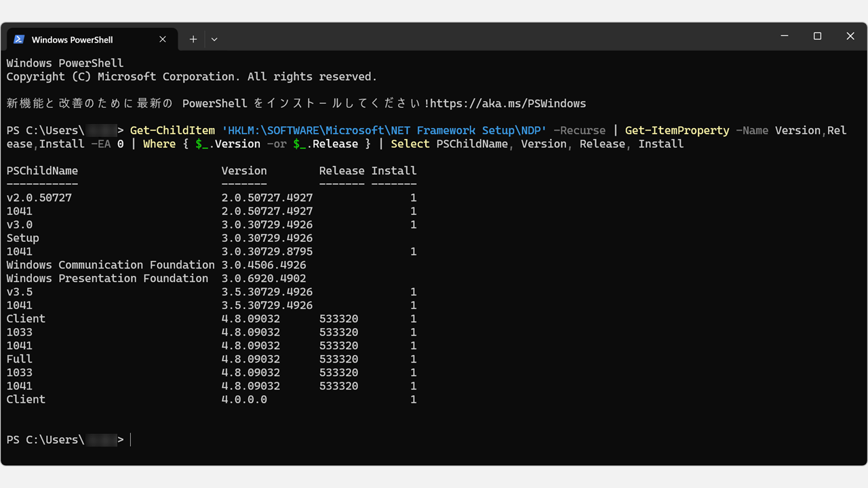Viewport: 868px width, 488px height.
Task: Click the Version column header
Action: pos(244,170)
